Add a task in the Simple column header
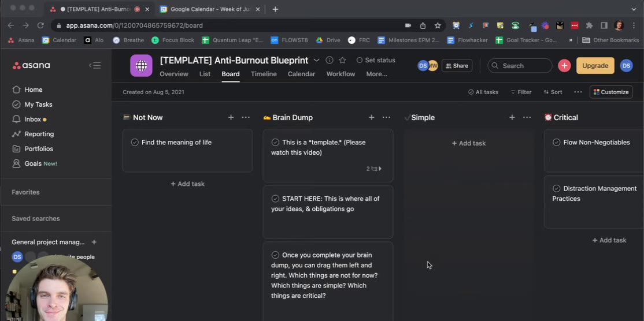This screenshot has width=644, height=321. tap(512, 118)
